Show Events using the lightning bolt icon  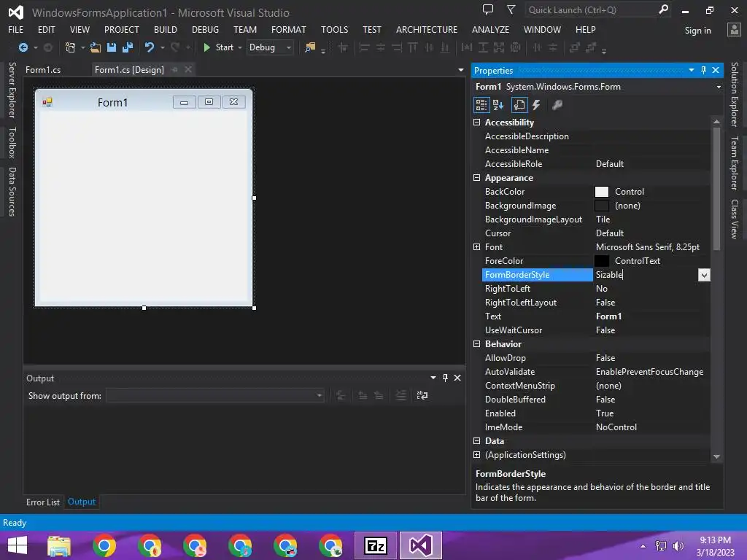(536, 105)
